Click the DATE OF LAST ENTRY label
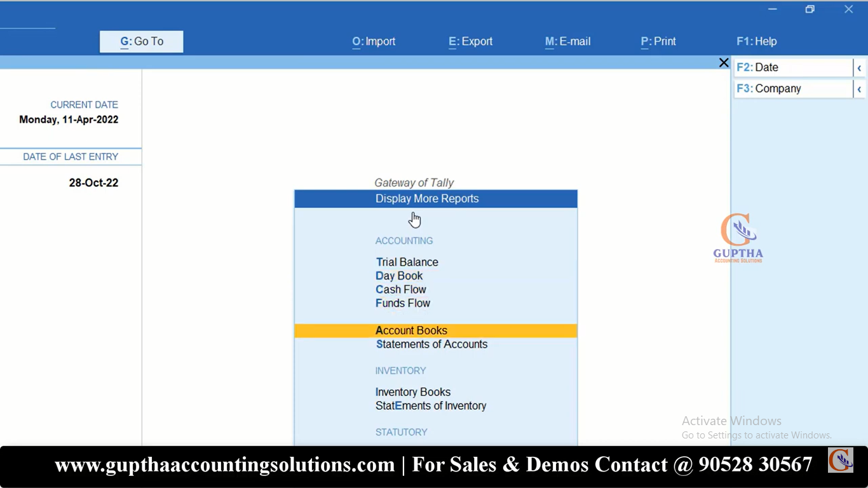The height and width of the screenshot is (488, 868). [71, 157]
